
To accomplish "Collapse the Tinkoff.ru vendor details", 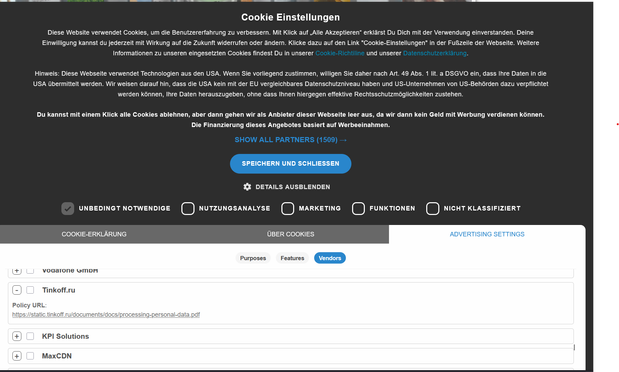I will click(17, 290).
